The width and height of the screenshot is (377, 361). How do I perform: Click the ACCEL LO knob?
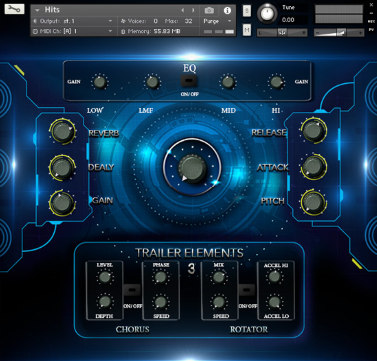point(275,302)
